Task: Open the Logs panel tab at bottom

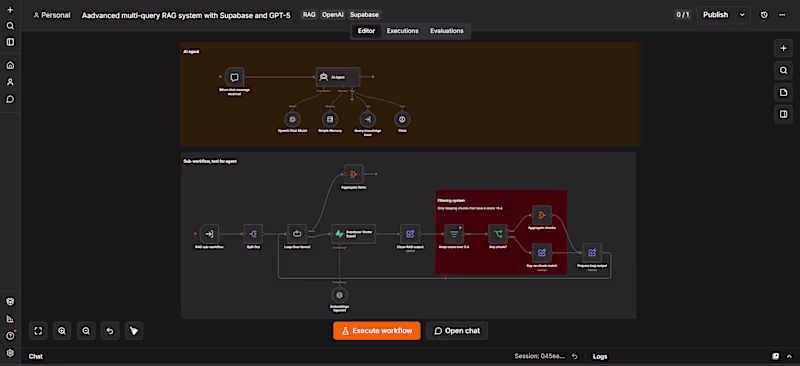Action: tap(599, 356)
